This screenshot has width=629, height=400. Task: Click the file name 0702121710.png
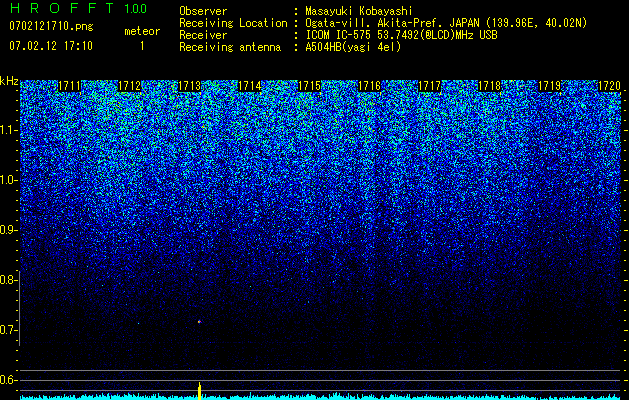(51, 27)
